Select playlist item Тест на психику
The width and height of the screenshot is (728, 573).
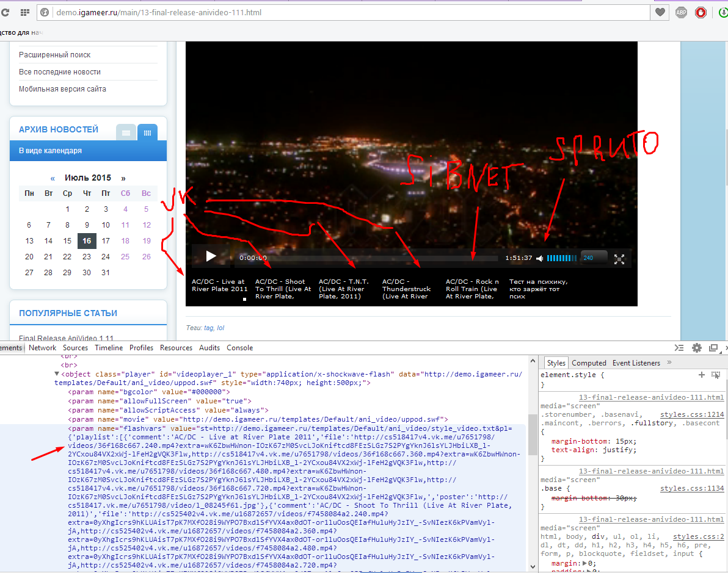(x=538, y=289)
